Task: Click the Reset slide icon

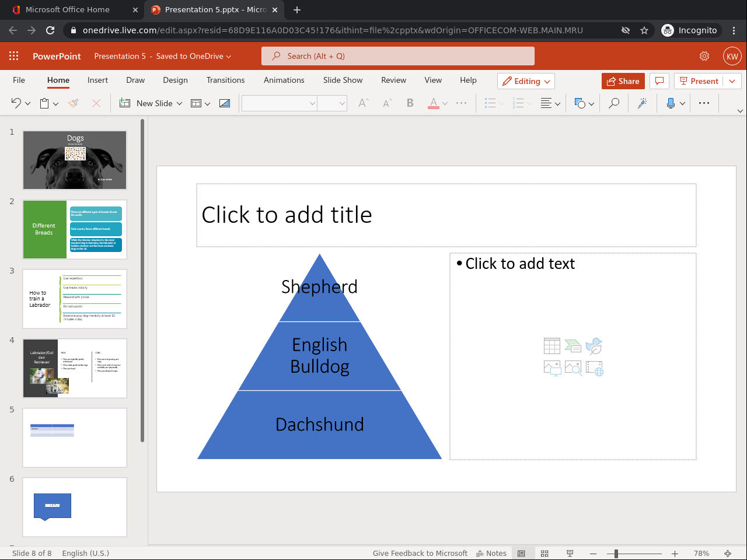Action: [x=225, y=103]
